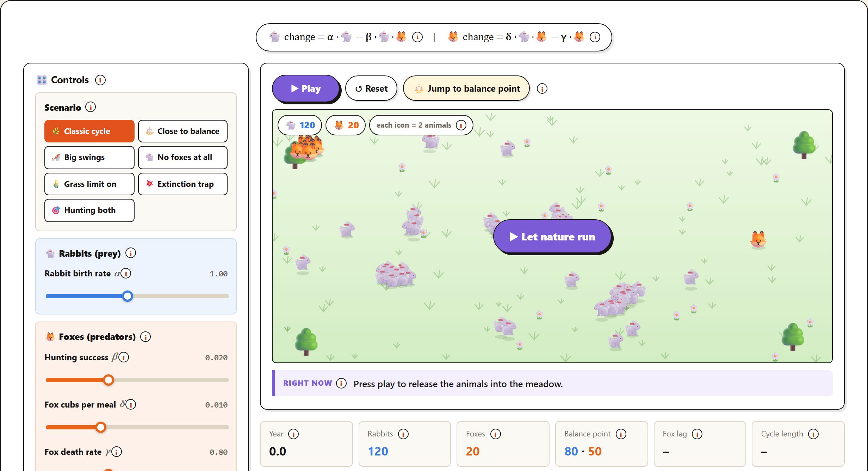868x471 pixels.
Task: Open rabbit change equation info icon
Action: click(417, 37)
